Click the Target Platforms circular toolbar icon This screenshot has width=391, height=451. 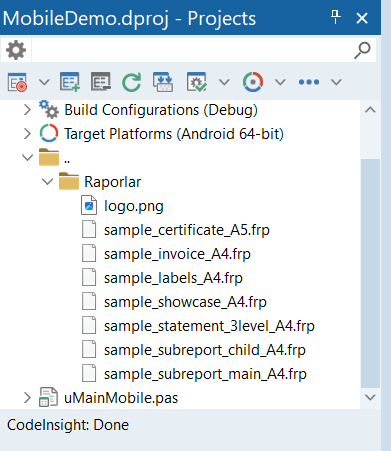[253, 82]
